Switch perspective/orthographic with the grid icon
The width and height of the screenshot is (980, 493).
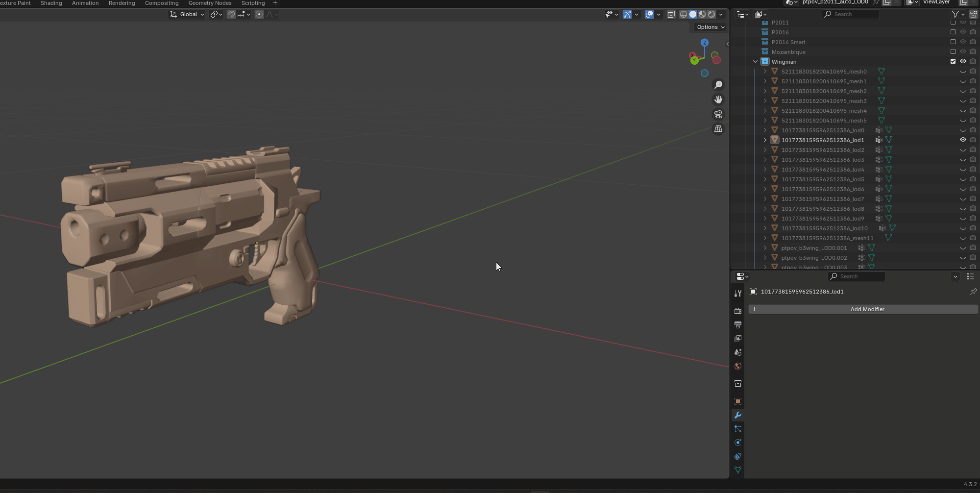point(718,129)
